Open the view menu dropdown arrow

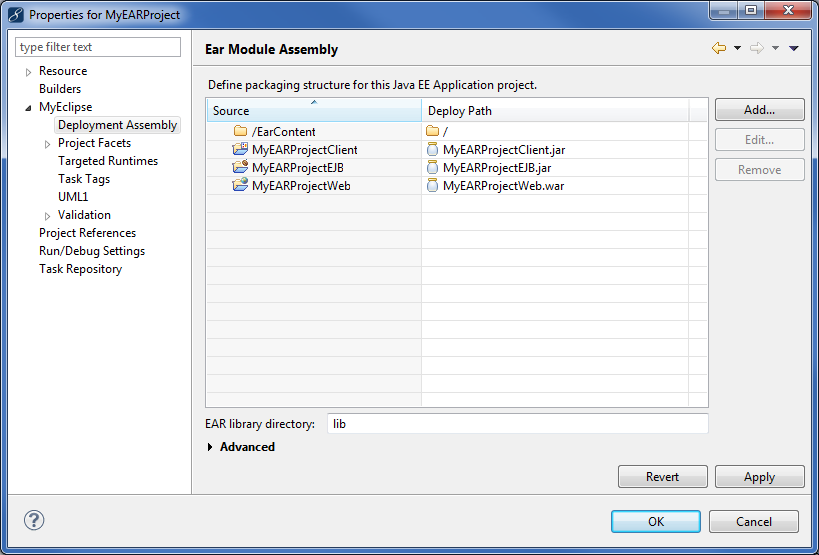click(x=794, y=48)
